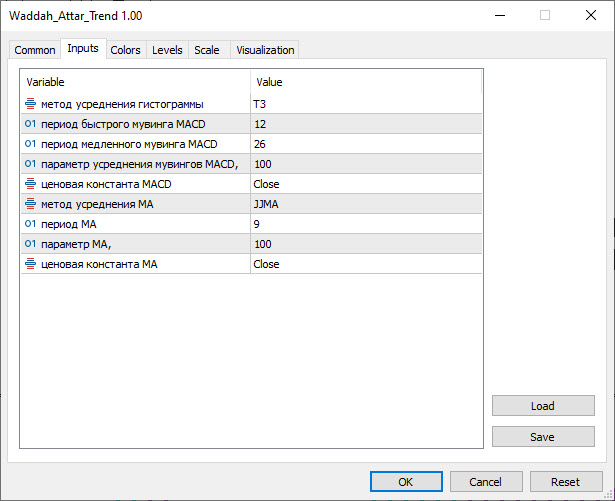Screen dimensions: 615x501
Task: Click the Variable column header
Action: pyautogui.click(x=135, y=82)
